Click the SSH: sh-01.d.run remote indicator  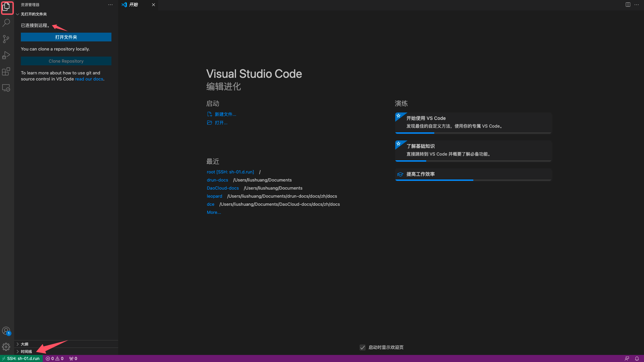pos(22,359)
